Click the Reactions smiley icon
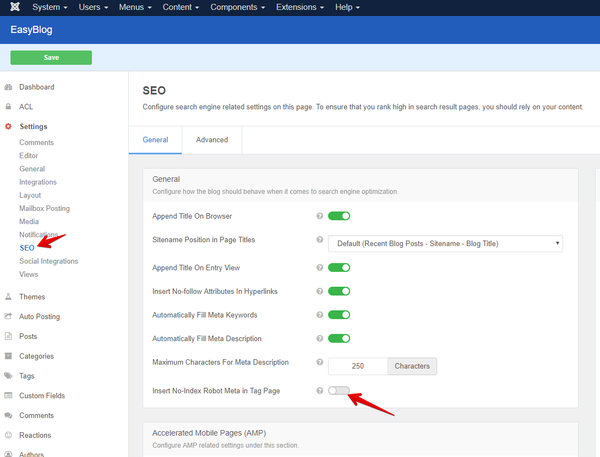 [8, 435]
